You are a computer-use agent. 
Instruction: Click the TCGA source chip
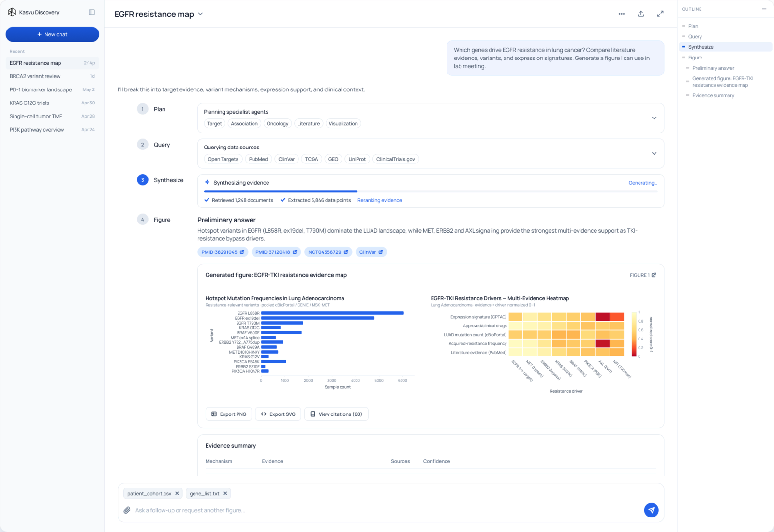click(x=312, y=159)
